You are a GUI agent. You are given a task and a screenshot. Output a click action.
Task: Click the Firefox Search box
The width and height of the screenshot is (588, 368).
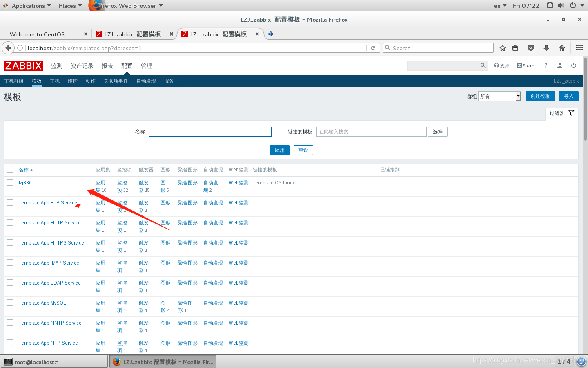438,48
